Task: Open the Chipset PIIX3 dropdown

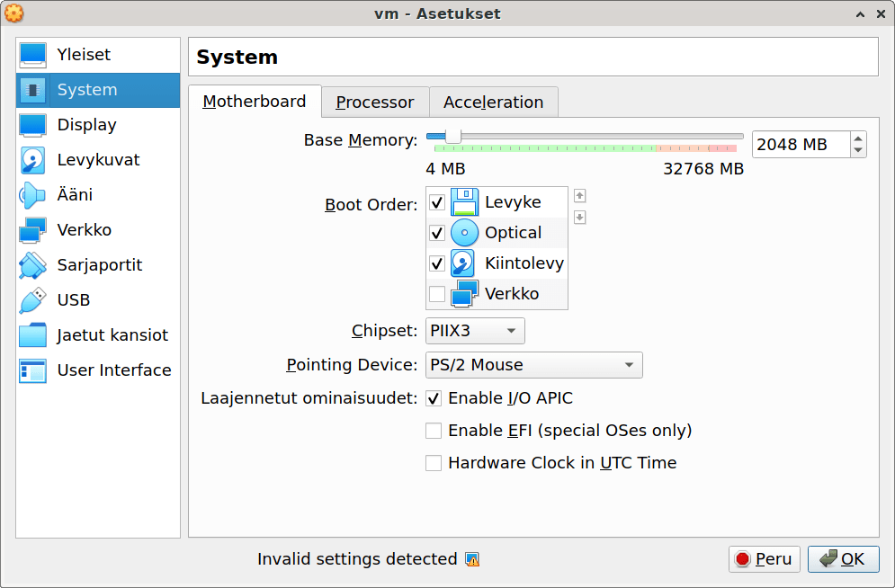Action: click(x=475, y=331)
